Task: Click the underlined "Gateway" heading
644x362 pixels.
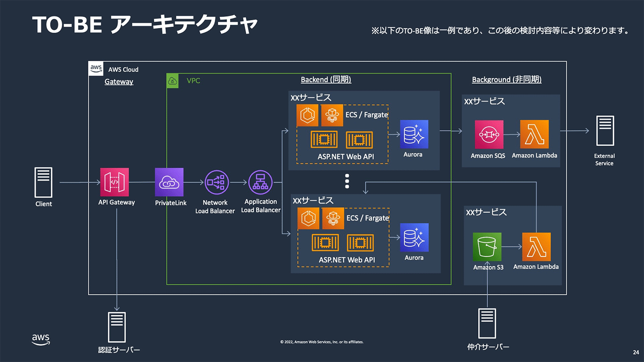Action: [x=119, y=82]
